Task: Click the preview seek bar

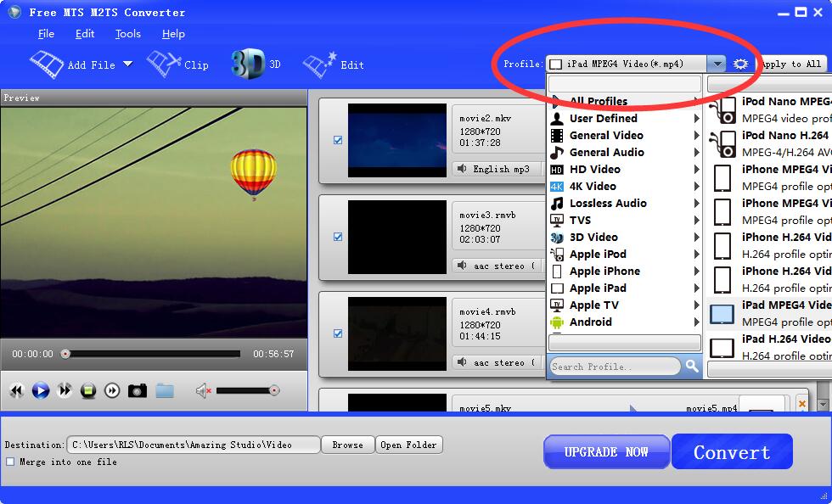Action: (153, 353)
